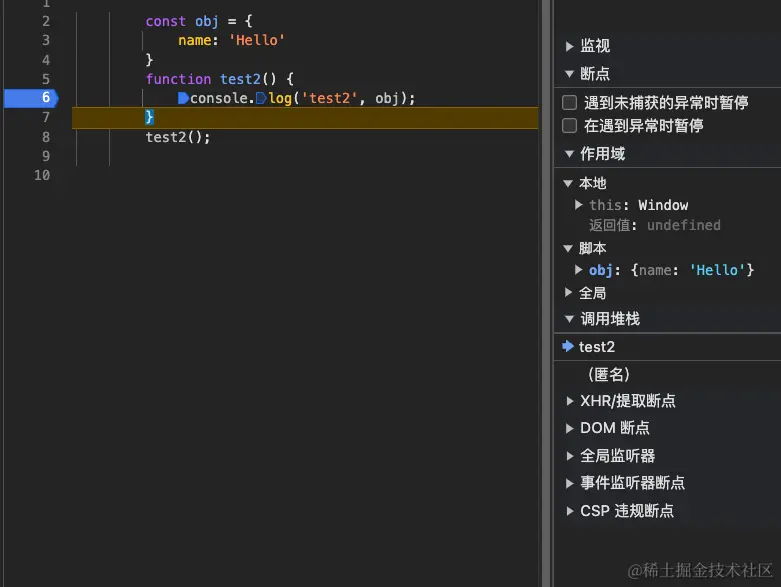Screen dimensions: 781x587
Task: Collapse the 脚本 script scope
Action: (x=568, y=248)
